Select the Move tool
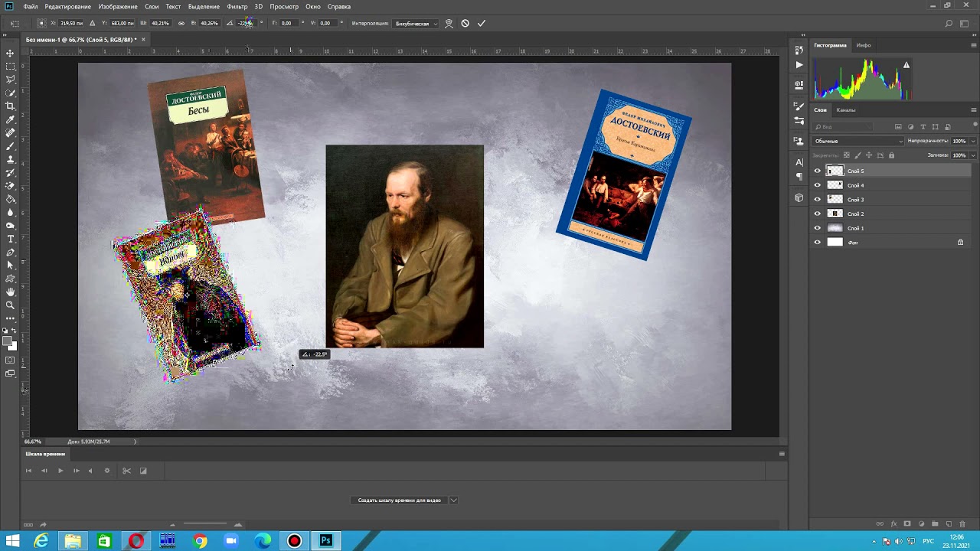Screen dimensions: 980x551 (x=10, y=53)
